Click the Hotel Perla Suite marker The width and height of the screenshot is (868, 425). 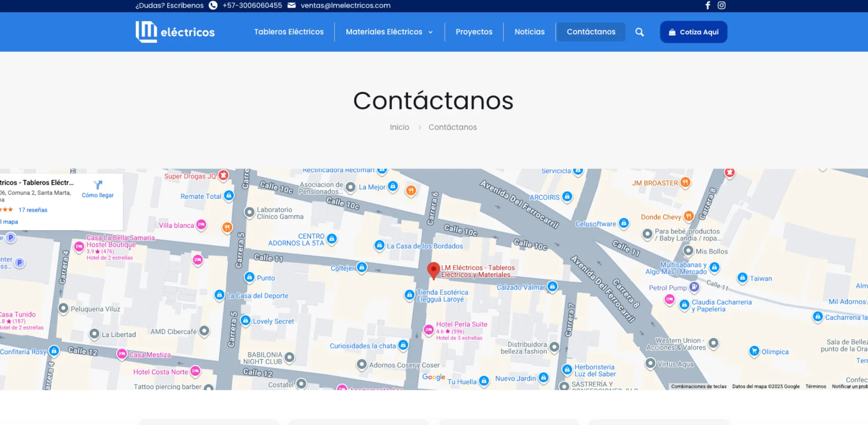click(x=429, y=330)
